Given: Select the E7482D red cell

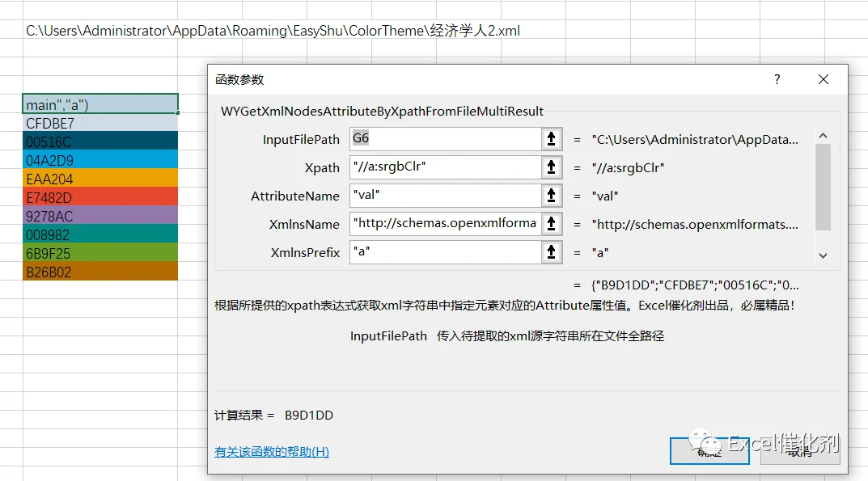Looking at the screenshot, I should pos(100,197).
